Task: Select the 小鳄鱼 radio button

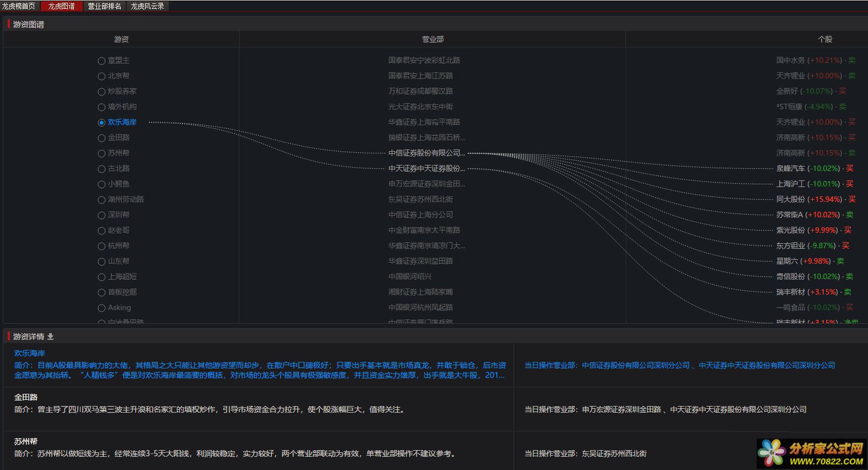Action: [x=101, y=184]
